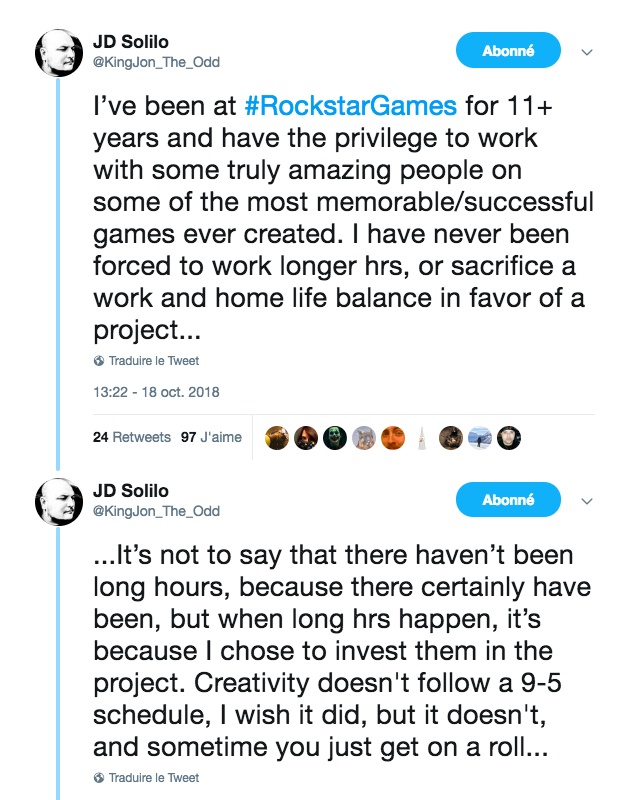View the 97 J'aime likes list
Viewport: 637px width, 800px height.
211,437
